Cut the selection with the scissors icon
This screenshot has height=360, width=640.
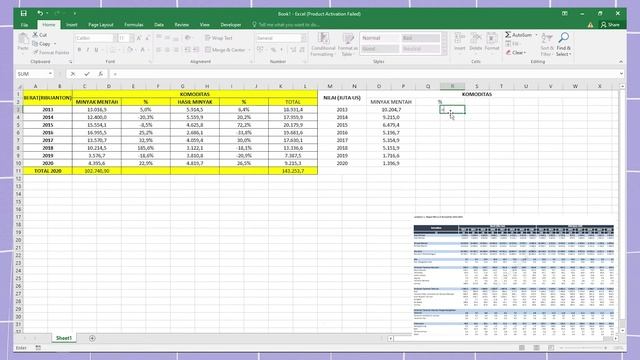36,35
